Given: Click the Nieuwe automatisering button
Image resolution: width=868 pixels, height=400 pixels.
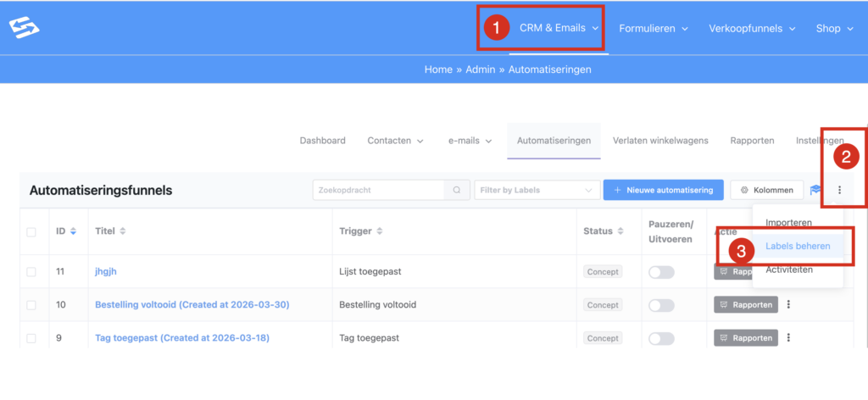Looking at the screenshot, I should pos(663,190).
